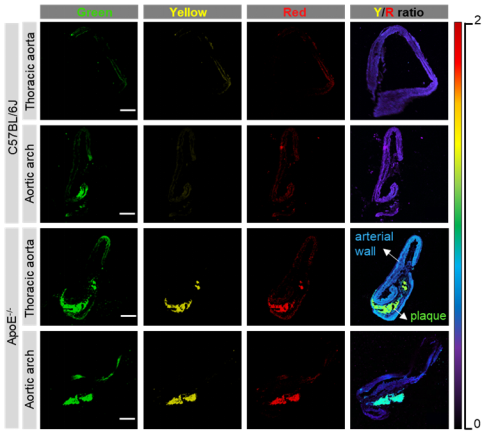Click the red top of the color scale bar
The height and width of the screenshot is (438, 489).
(x=458, y=27)
